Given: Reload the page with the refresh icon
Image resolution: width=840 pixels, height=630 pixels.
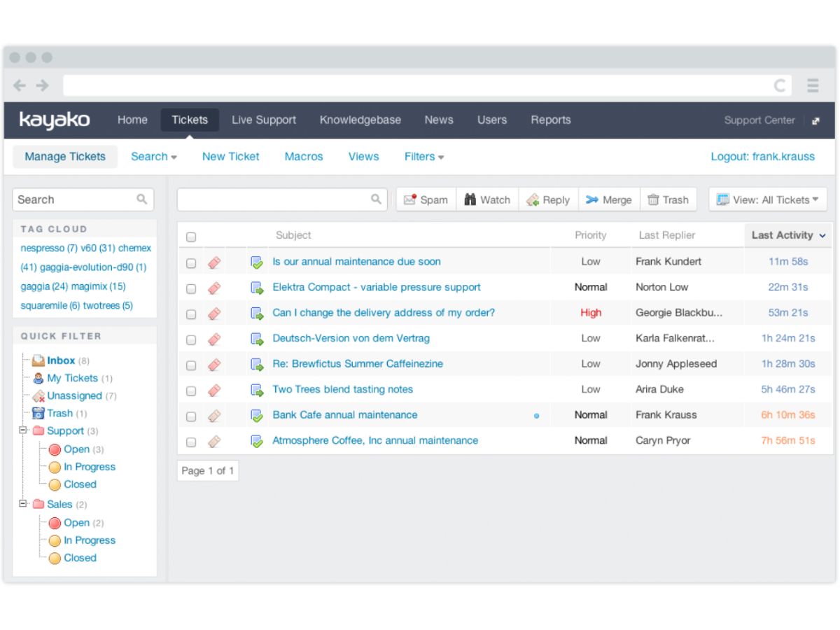Looking at the screenshot, I should click(x=779, y=85).
